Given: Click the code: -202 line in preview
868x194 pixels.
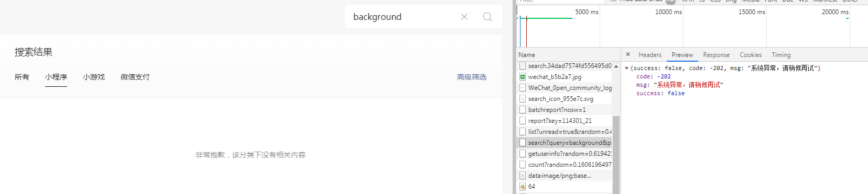Looking at the screenshot, I should pyautogui.click(x=654, y=76).
